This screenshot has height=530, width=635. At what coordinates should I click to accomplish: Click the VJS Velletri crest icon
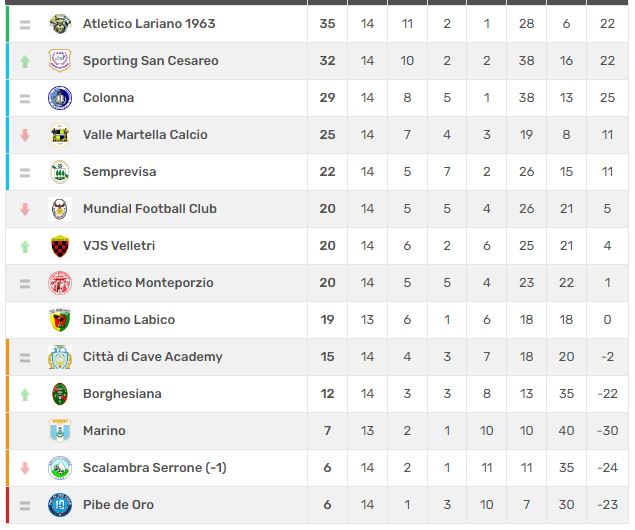click(x=60, y=246)
